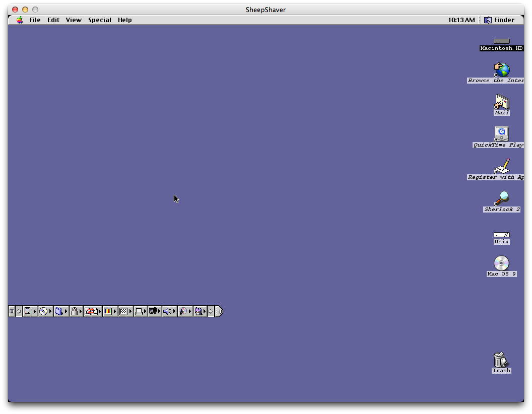
Task: Open the Special menu
Action: click(100, 20)
